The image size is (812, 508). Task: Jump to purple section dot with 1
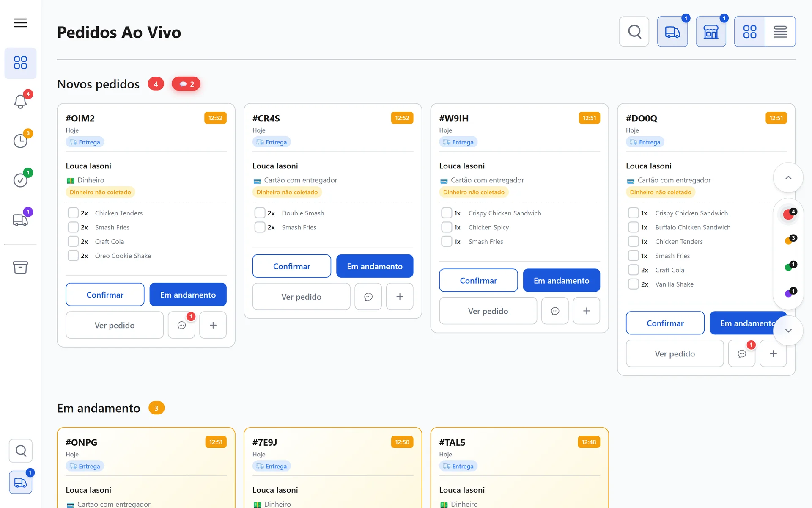tap(789, 293)
